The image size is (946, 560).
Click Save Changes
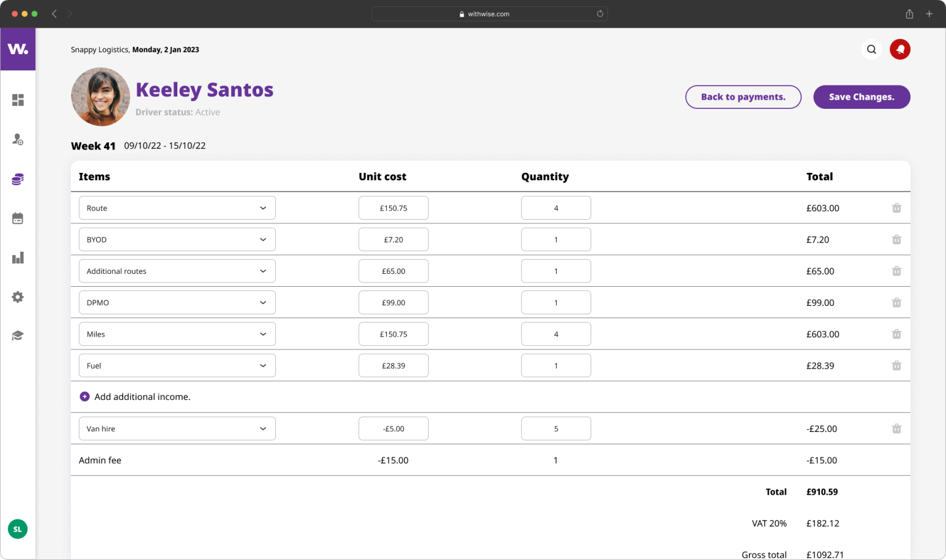click(x=862, y=97)
